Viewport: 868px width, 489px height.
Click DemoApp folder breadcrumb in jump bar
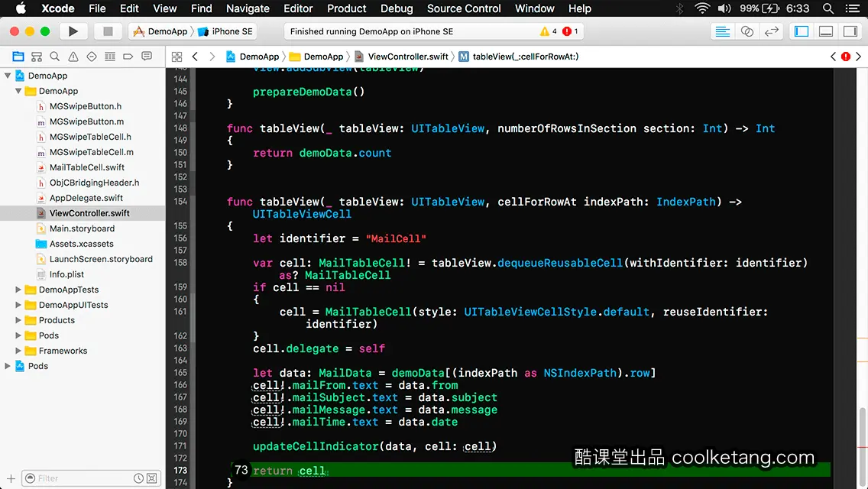pos(316,57)
